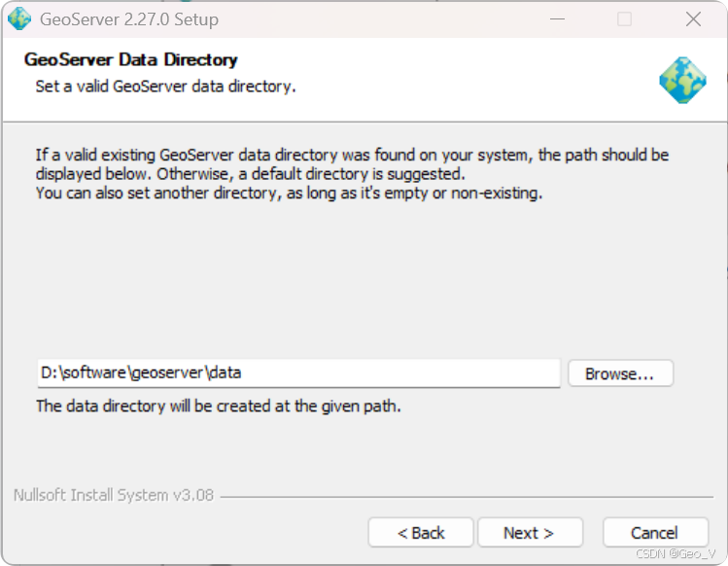Click the GeoServer globe icon in title bar

click(19, 19)
